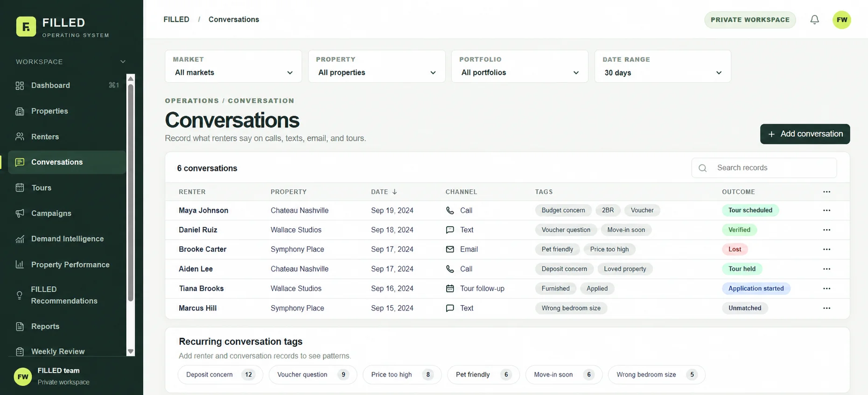Screen dimensions: 868x395
Task: Click the Reports document icon
Action: [x=20, y=326]
